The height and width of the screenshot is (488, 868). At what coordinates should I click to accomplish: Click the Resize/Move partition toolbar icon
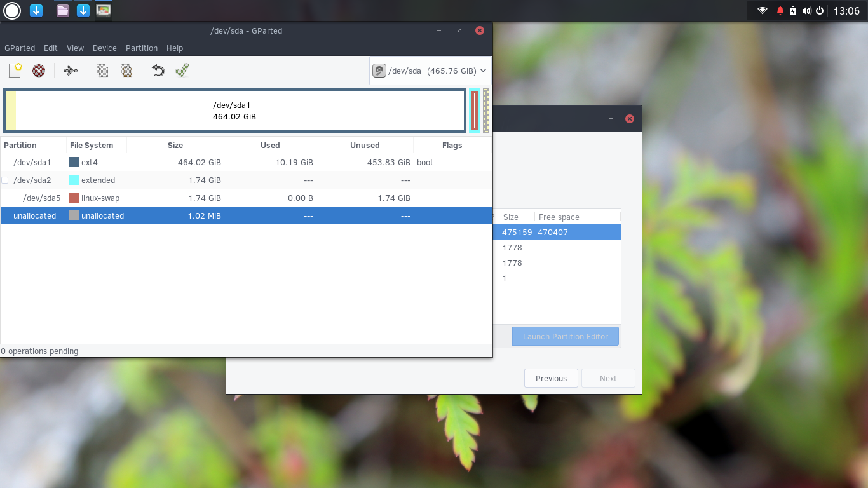70,71
